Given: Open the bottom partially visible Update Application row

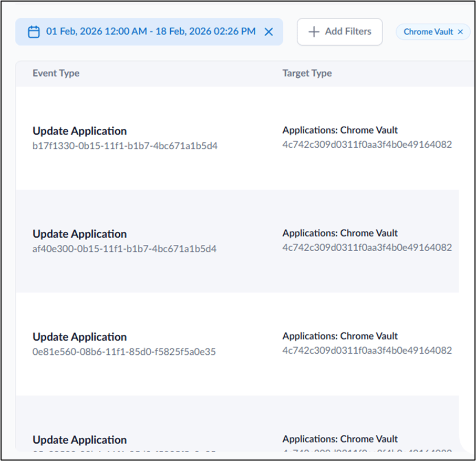Looking at the screenshot, I should click(79, 440).
